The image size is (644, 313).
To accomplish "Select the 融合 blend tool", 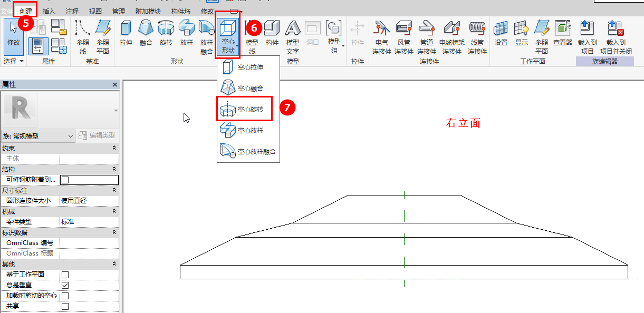I will pyautogui.click(x=146, y=33).
